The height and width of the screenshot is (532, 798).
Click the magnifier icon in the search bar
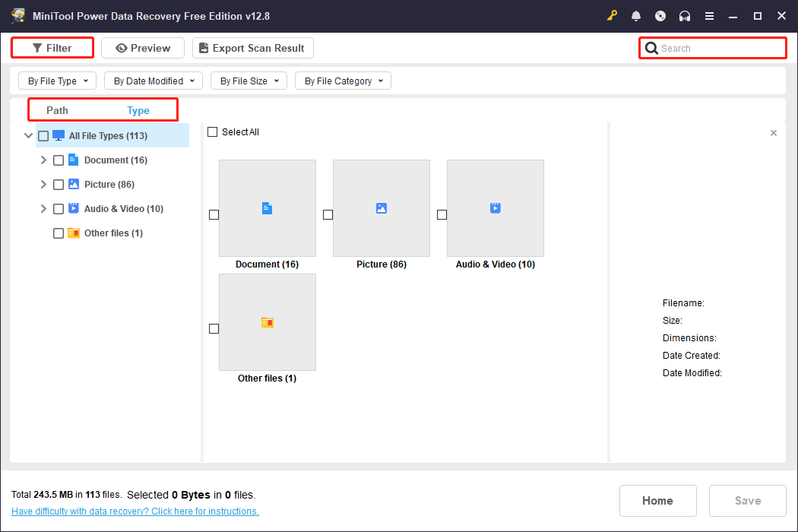651,47
